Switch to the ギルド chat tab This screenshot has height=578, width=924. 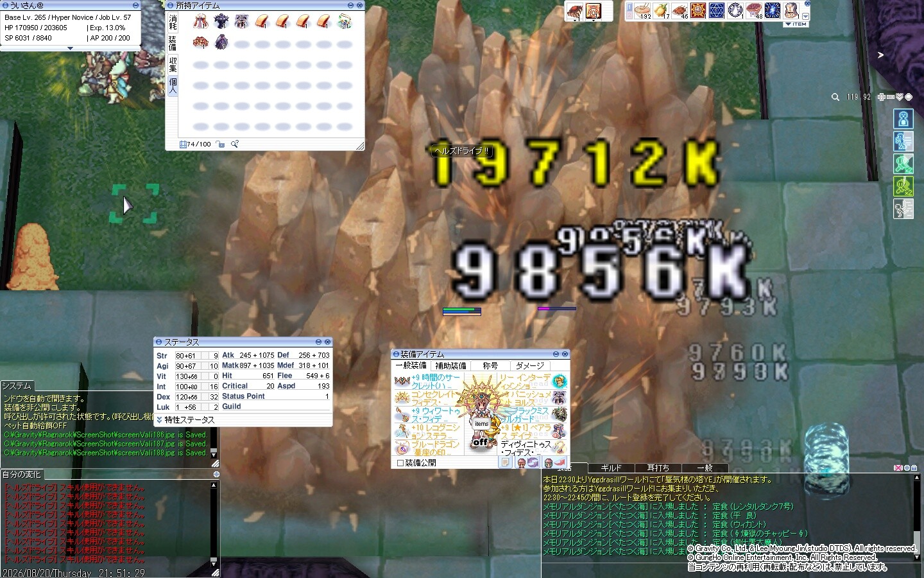pyautogui.click(x=611, y=468)
